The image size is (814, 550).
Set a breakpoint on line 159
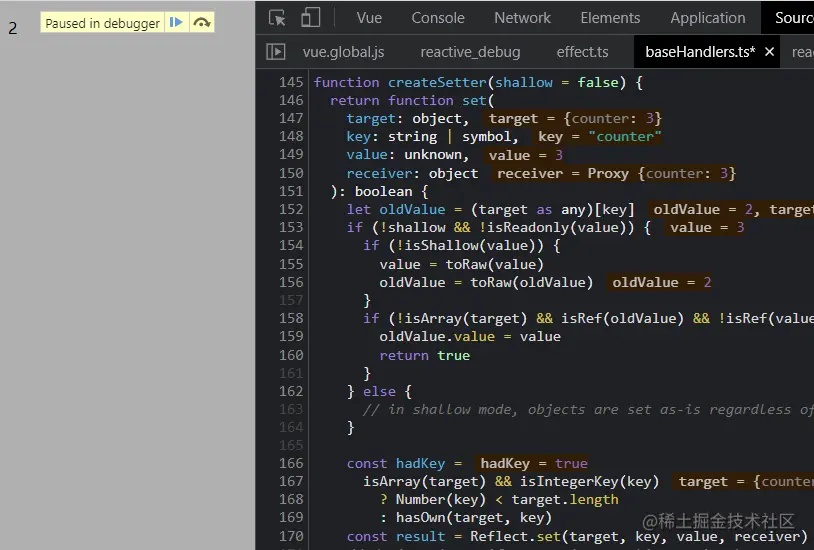[291, 336]
